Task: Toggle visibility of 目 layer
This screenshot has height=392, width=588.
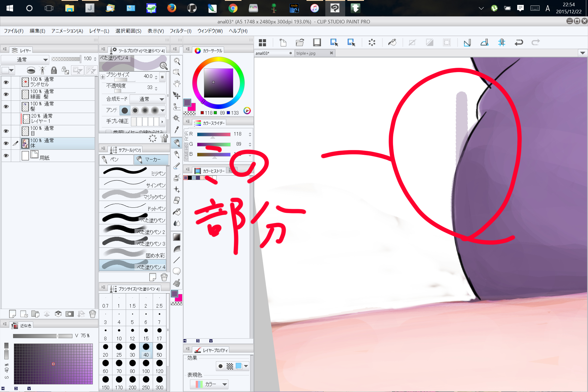Action: click(6, 131)
